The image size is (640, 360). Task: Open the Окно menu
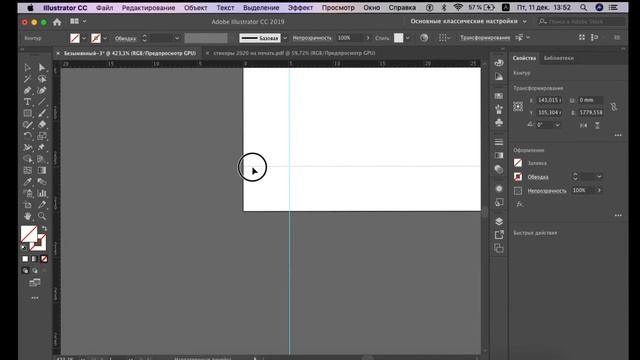click(x=371, y=8)
